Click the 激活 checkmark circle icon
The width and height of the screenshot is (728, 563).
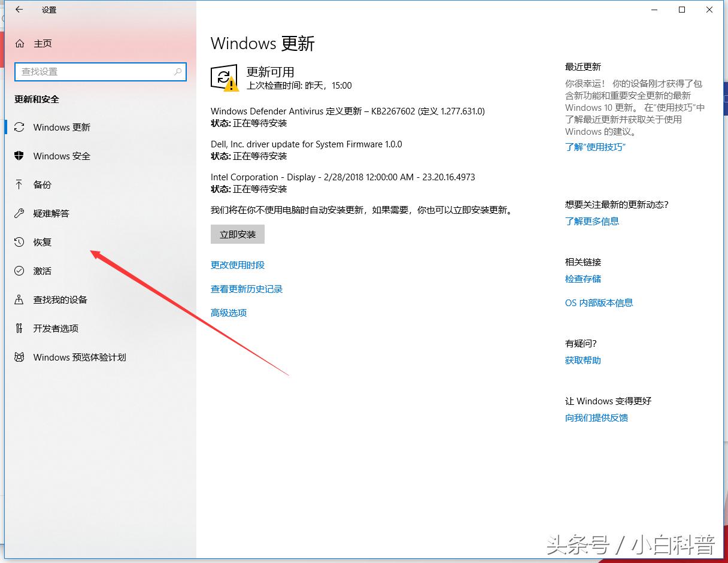point(19,271)
